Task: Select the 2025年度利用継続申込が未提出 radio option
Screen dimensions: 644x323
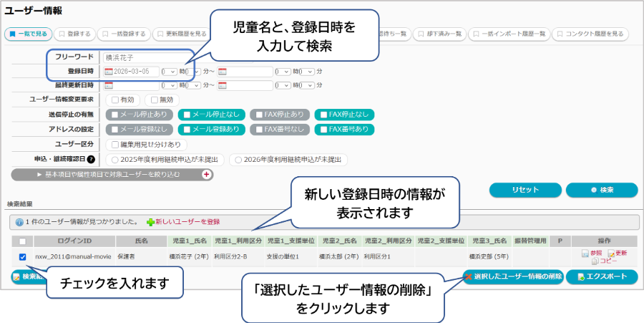Action: tap(114, 159)
